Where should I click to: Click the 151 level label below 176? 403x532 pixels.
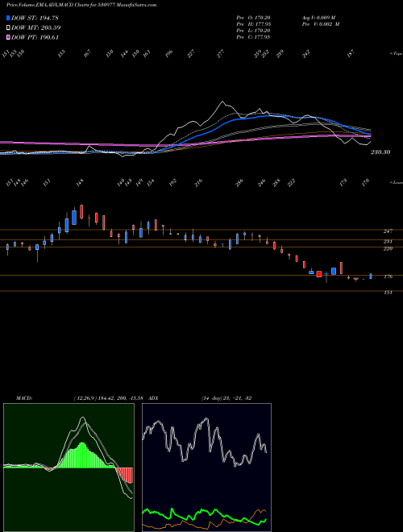(388, 293)
